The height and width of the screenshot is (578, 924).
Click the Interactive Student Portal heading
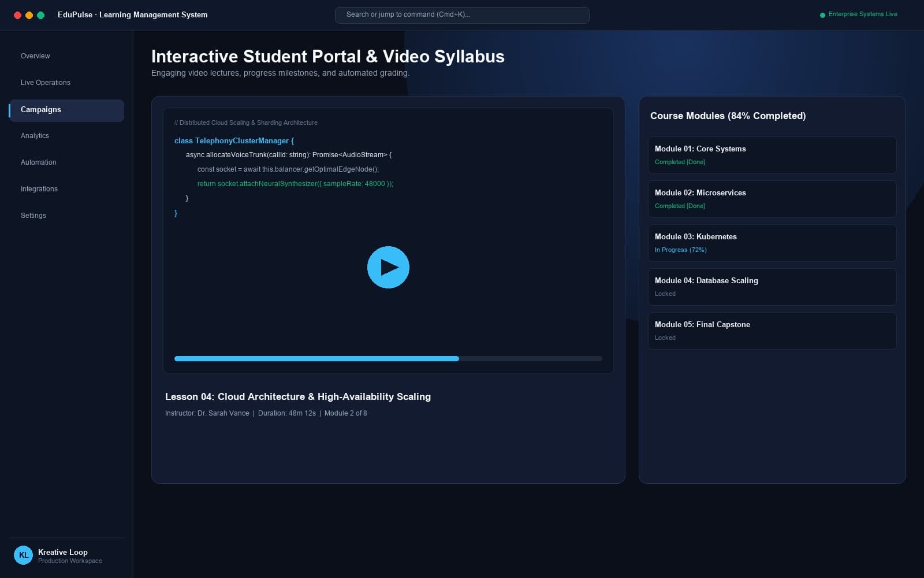(x=328, y=56)
